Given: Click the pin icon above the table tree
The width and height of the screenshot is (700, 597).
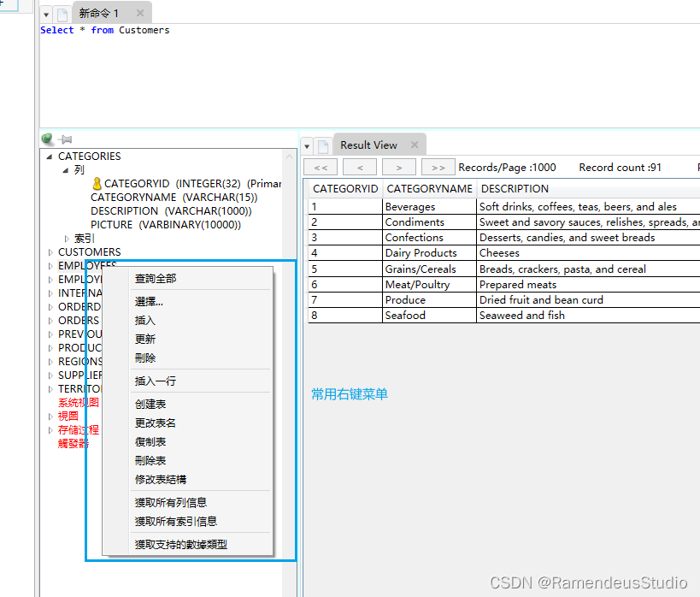Looking at the screenshot, I should [x=65, y=139].
